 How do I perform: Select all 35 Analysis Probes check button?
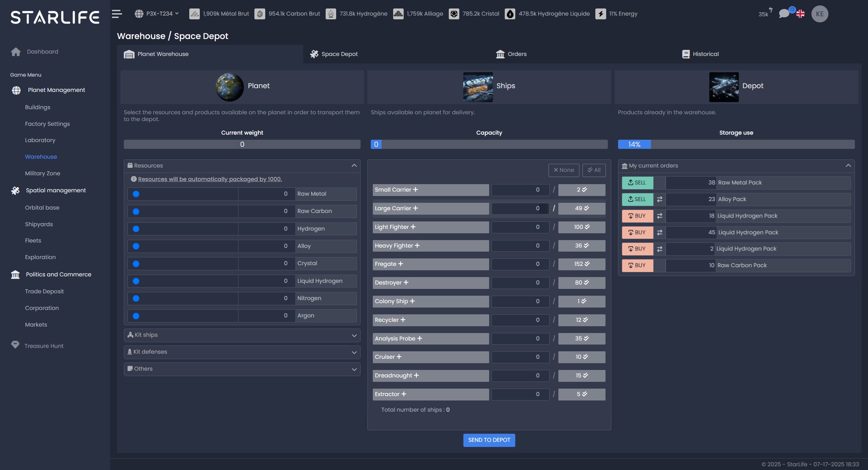coord(582,338)
